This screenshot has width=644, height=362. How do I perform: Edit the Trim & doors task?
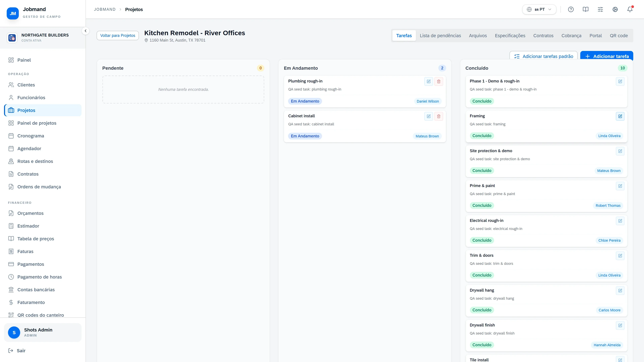coord(620,256)
